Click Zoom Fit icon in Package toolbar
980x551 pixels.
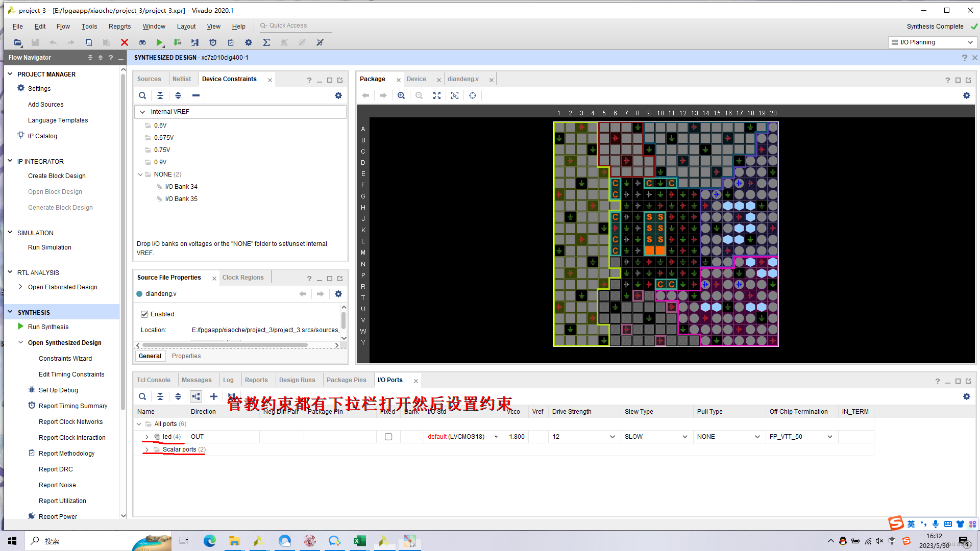(437, 95)
